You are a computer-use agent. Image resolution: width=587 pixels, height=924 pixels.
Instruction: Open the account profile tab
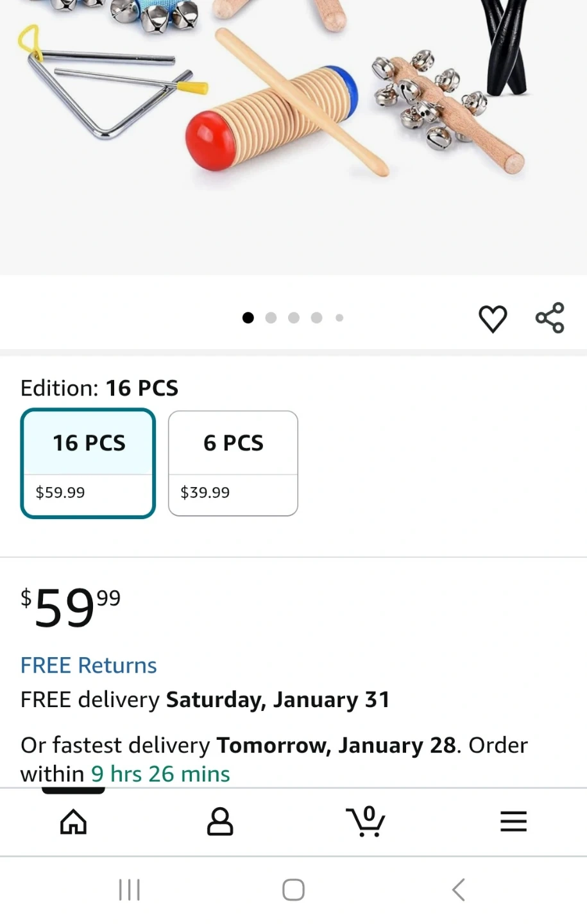pyautogui.click(x=219, y=821)
